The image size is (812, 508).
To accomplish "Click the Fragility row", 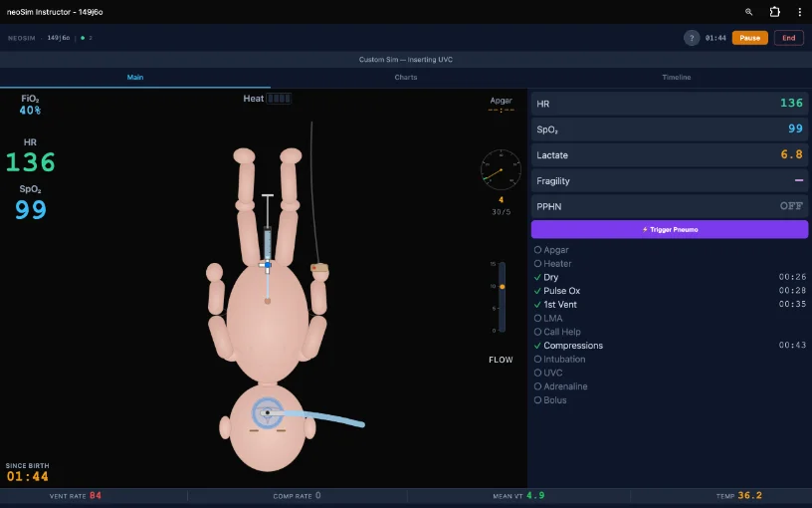I will point(669,181).
